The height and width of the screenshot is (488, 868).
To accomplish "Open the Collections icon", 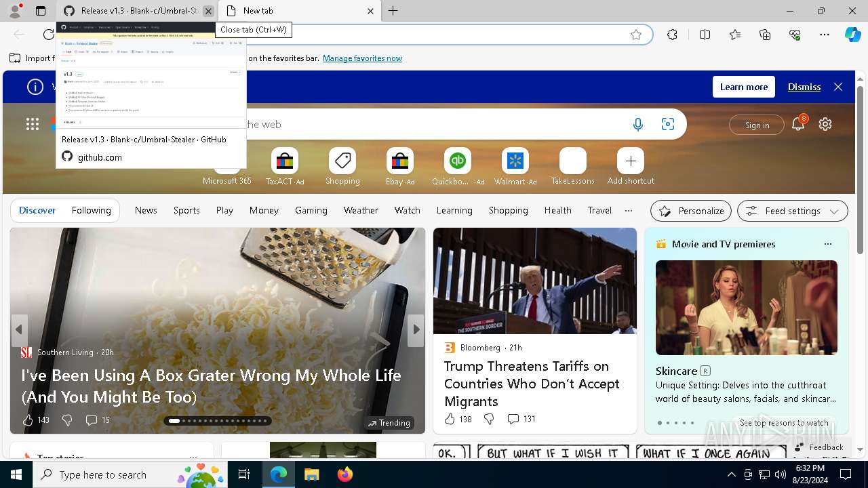I will click(x=765, y=35).
